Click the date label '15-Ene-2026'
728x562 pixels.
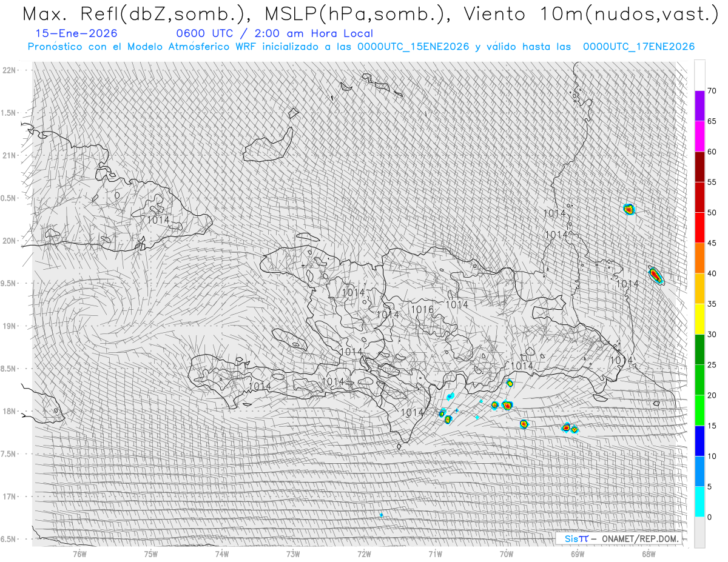(x=76, y=34)
